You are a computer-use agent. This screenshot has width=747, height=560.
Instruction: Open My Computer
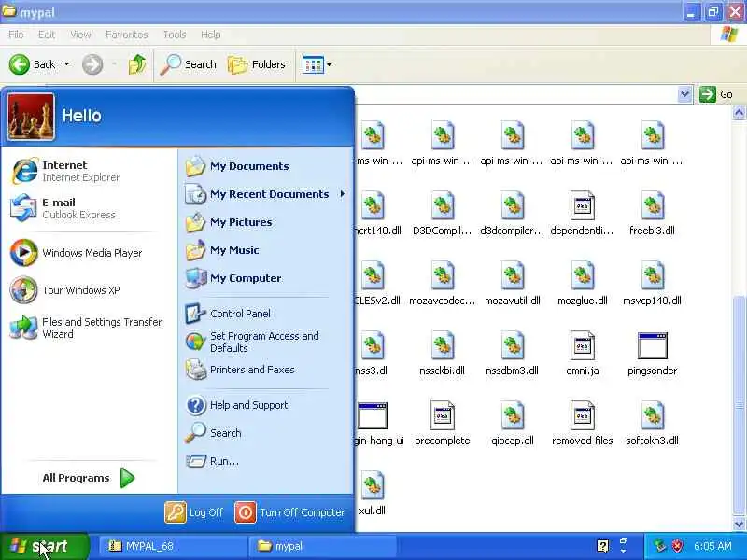233,278
